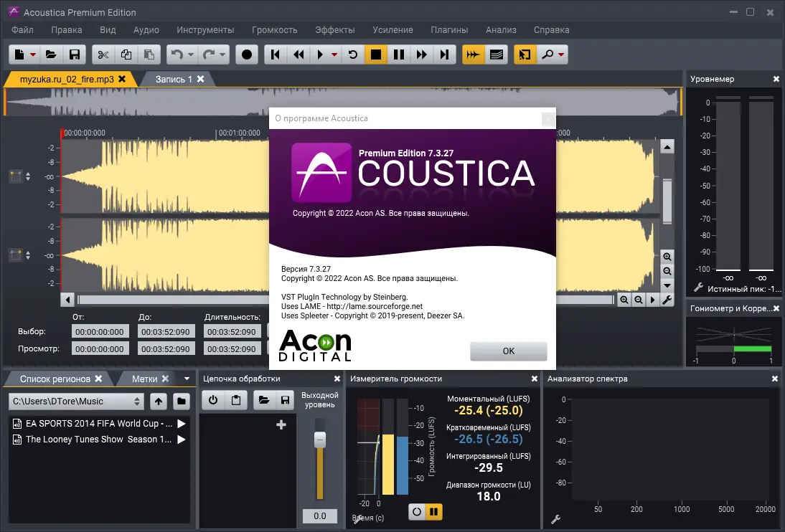Activate the Scissors cut icon
Screen dimensions: 785x532
tap(103, 54)
